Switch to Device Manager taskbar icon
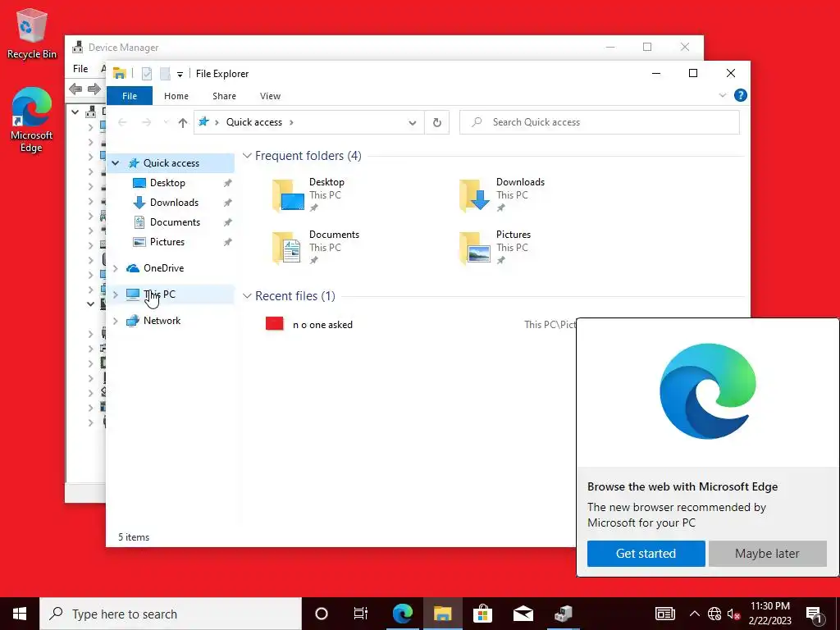The width and height of the screenshot is (840, 630). click(x=563, y=614)
